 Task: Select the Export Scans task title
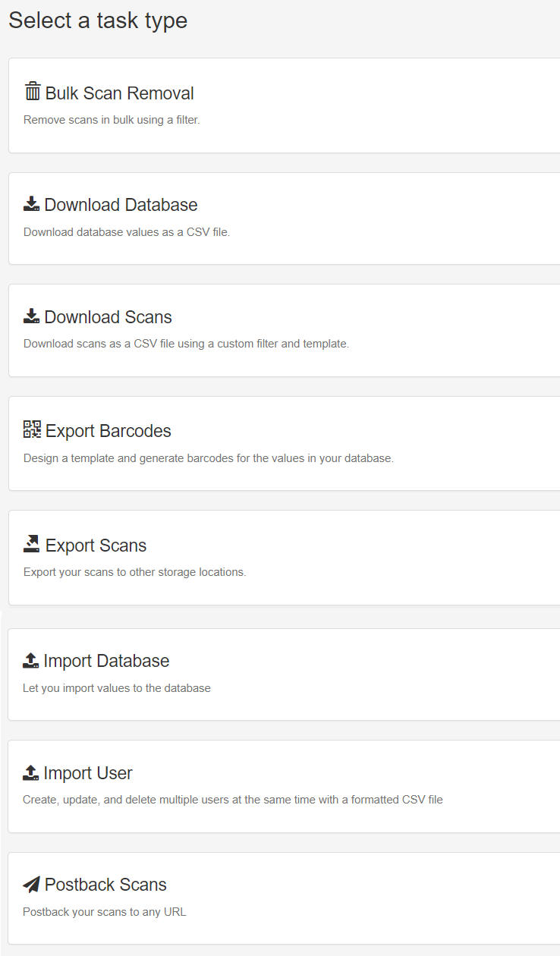[x=96, y=546]
